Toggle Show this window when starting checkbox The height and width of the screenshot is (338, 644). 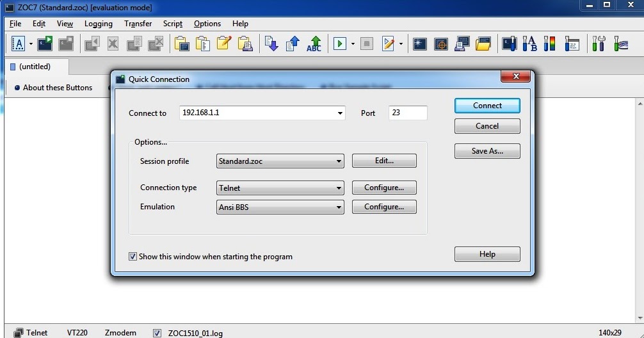point(133,257)
